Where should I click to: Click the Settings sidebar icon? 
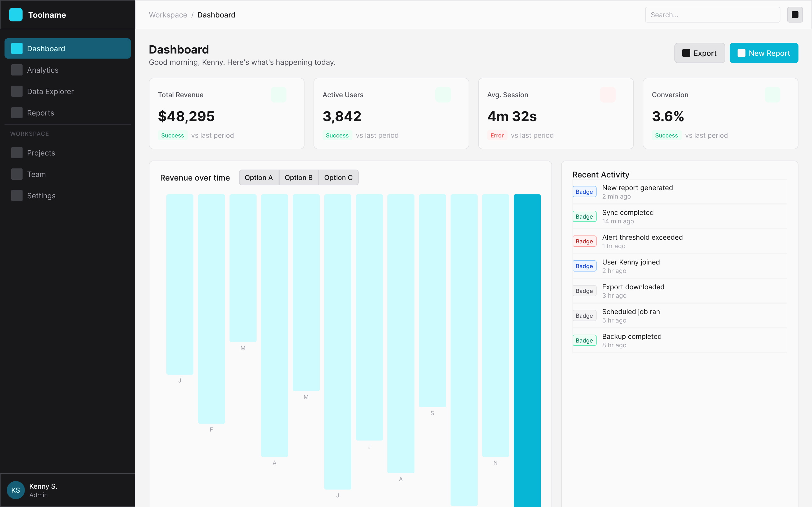[17, 196]
